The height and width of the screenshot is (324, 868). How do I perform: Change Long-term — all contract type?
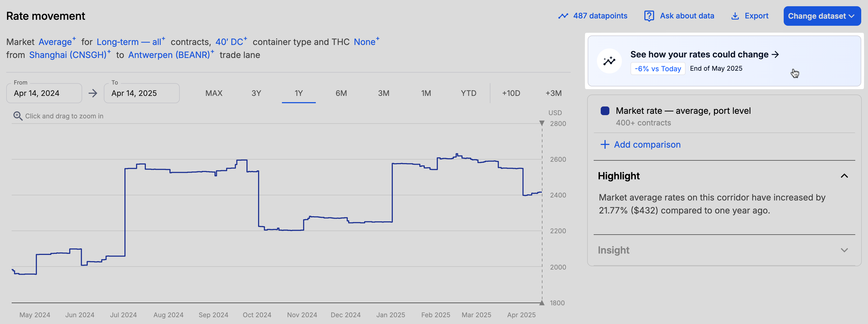pos(131,41)
